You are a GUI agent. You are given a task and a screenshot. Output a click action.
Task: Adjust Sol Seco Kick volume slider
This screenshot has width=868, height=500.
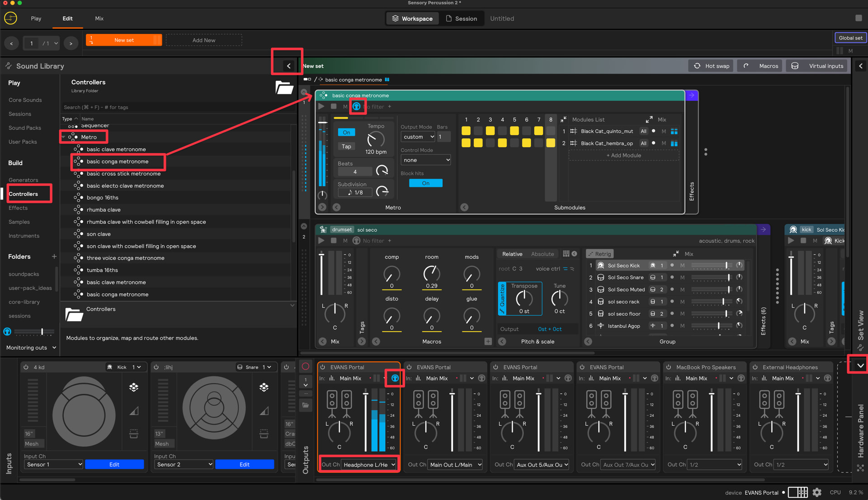(x=711, y=266)
